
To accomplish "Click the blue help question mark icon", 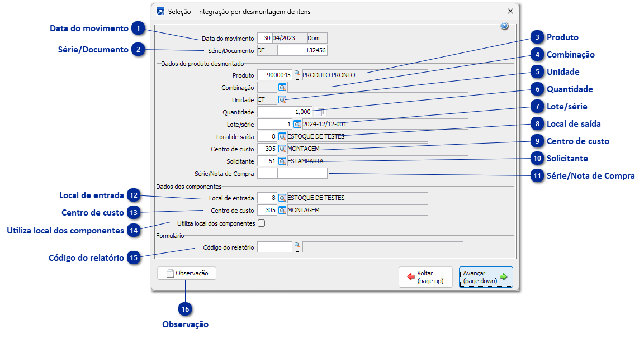I will coord(504,26).
